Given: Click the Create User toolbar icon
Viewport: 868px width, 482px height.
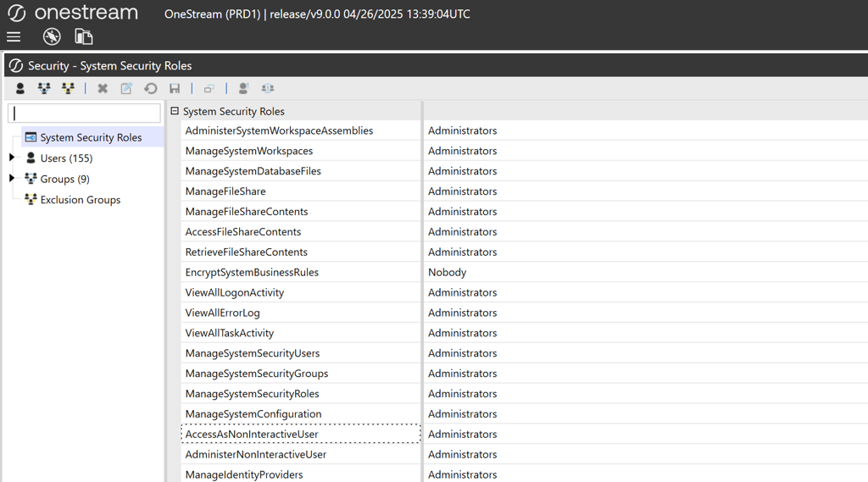Looking at the screenshot, I should 20,88.
